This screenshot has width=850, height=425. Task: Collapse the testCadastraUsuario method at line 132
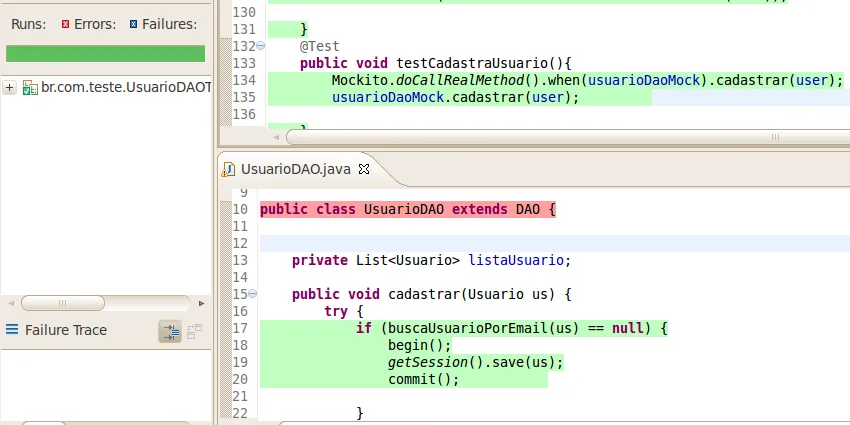pyautogui.click(x=261, y=46)
